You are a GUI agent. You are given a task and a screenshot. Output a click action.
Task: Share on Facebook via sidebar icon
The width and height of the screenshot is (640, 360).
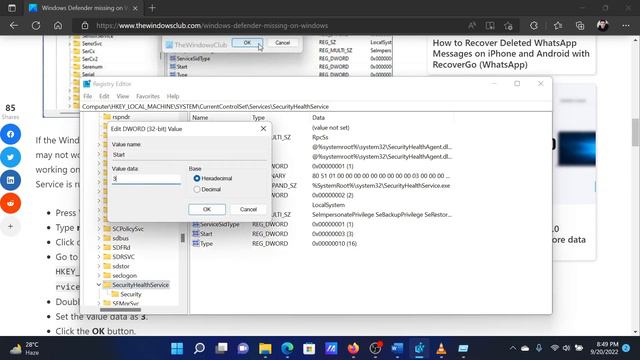10,134
